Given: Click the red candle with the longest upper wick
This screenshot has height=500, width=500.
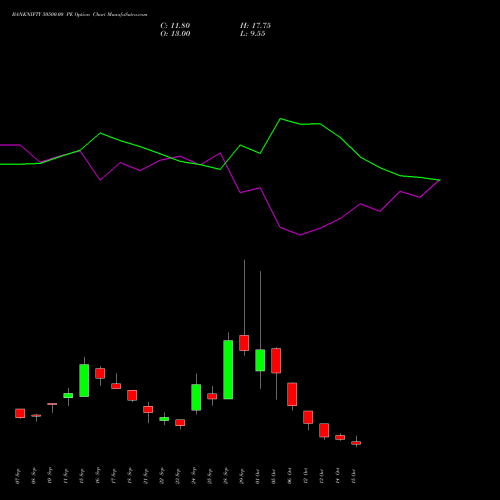Looking at the screenshot, I should [x=244, y=343].
